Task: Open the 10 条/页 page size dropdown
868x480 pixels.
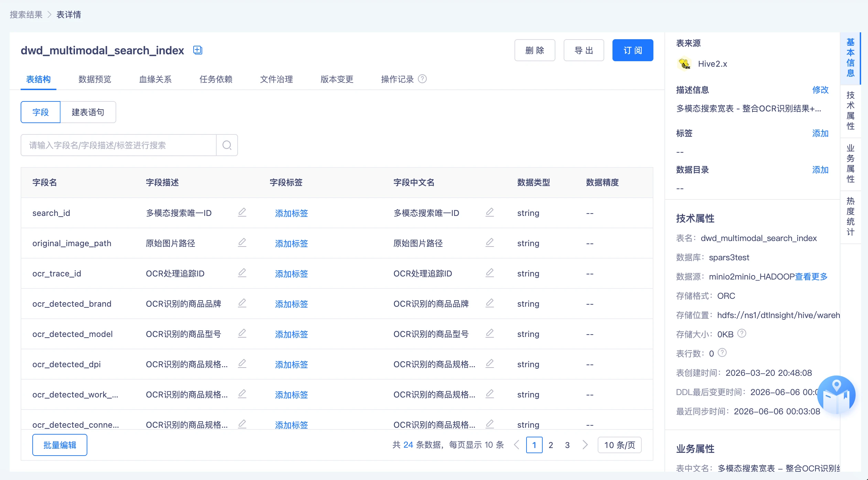Action: 620,445
